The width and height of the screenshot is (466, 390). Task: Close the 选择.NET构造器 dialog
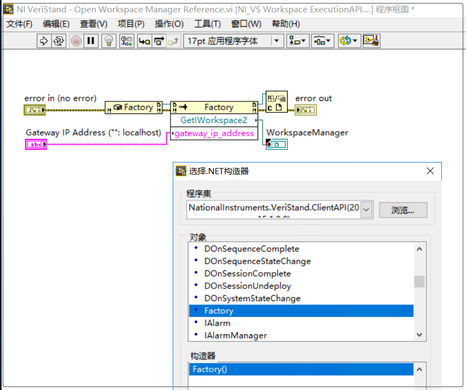click(x=430, y=171)
